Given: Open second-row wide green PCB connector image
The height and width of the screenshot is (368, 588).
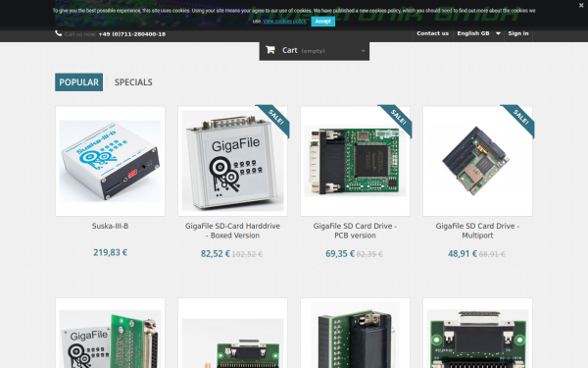Looking at the screenshot, I should click(478, 334).
